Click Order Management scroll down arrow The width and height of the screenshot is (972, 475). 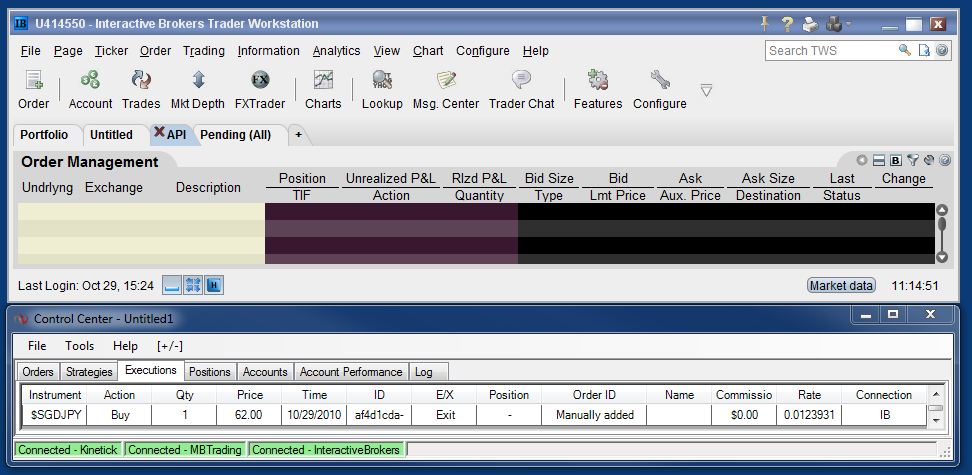[x=942, y=257]
